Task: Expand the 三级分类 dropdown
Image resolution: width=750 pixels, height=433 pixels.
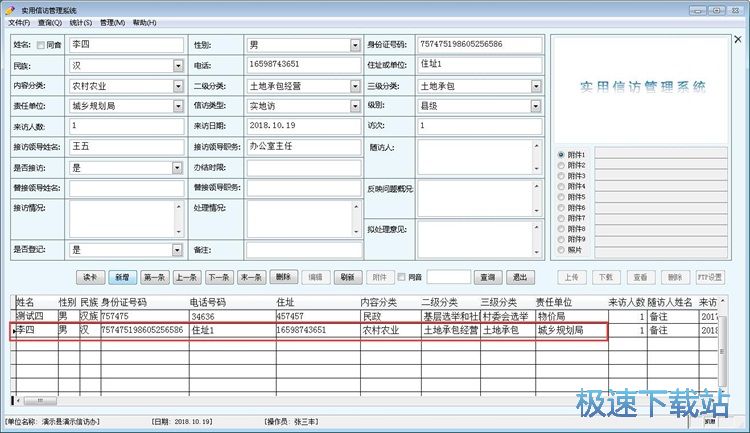Action: tap(536, 86)
